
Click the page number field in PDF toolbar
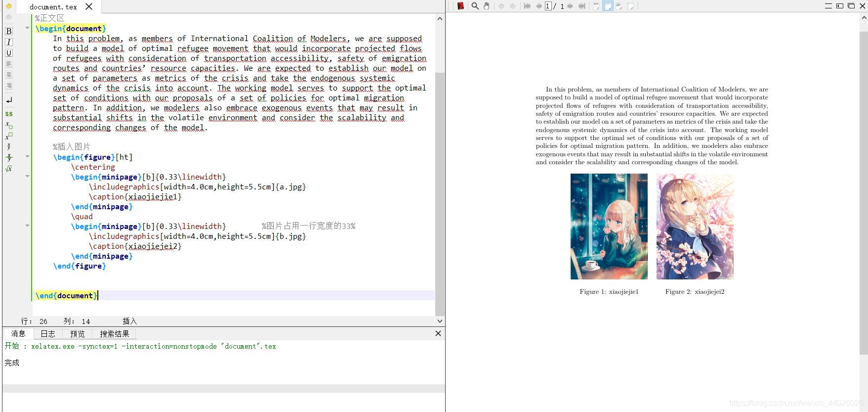click(x=548, y=6)
